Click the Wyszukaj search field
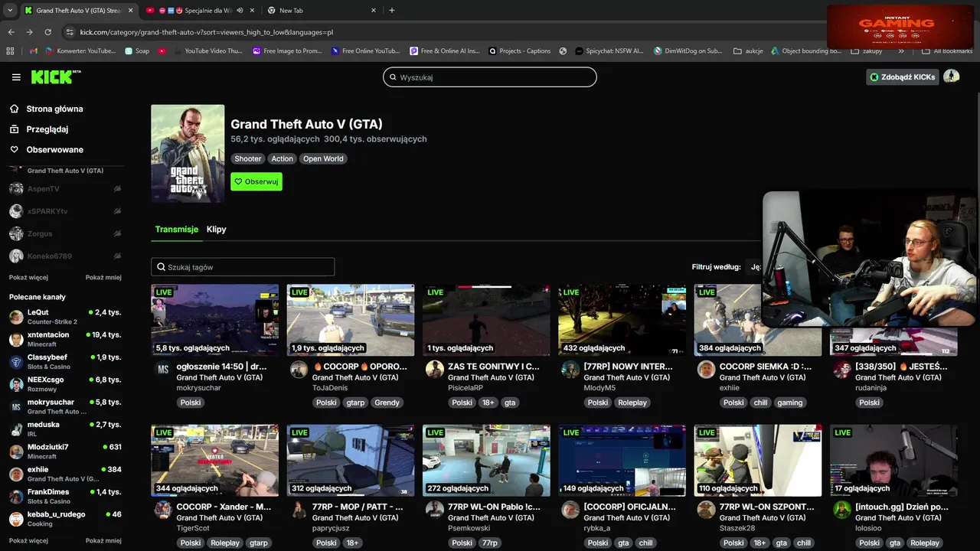980x551 pixels. 490,77
